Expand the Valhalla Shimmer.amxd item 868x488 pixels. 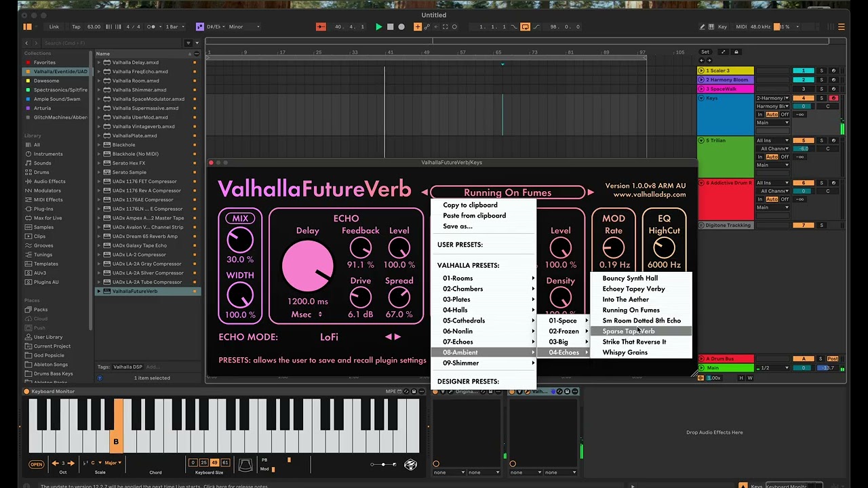pyautogui.click(x=98, y=89)
